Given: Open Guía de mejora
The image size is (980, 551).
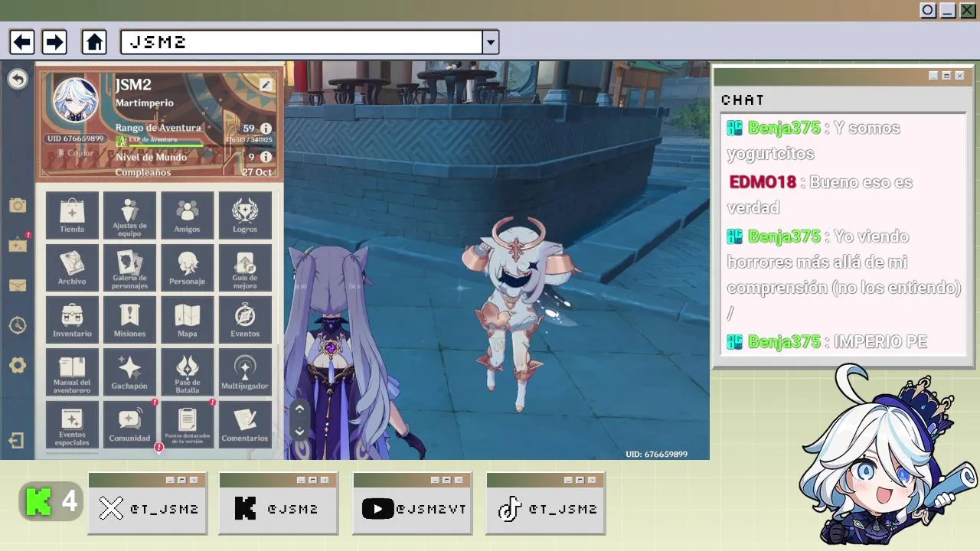Looking at the screenshot, I should click(x=245, y=267).
